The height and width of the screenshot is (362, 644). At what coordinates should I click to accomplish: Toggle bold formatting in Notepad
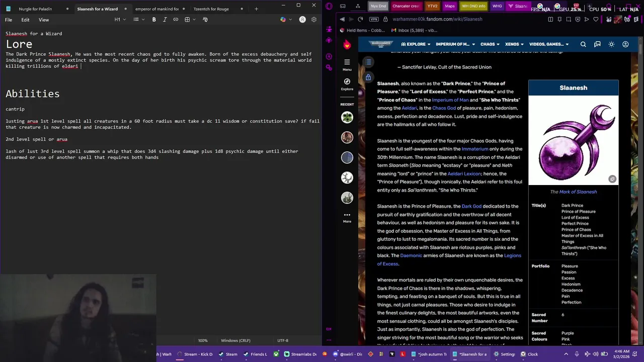tap(154, 20)
